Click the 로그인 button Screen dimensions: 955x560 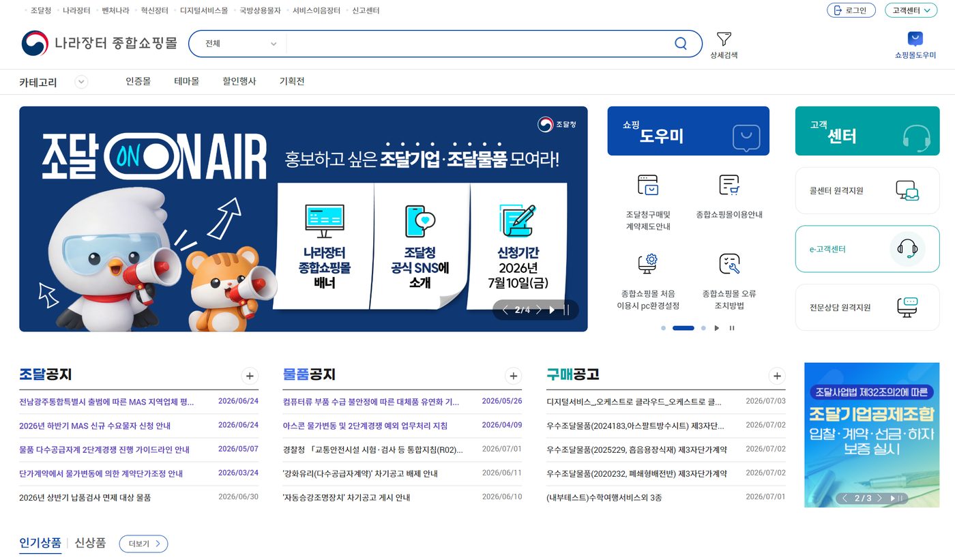click(x=851, y=10)
